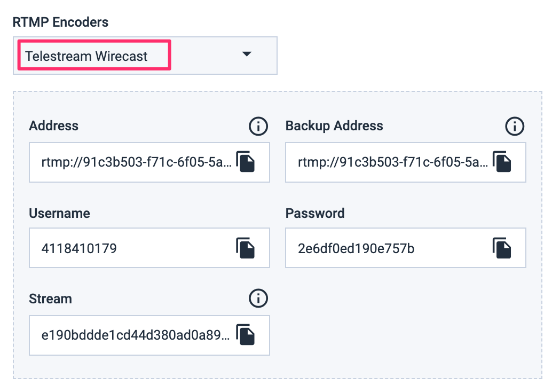The image size is (552, 392).
Task: Click the Password label
Action: [x=315, y=213]
